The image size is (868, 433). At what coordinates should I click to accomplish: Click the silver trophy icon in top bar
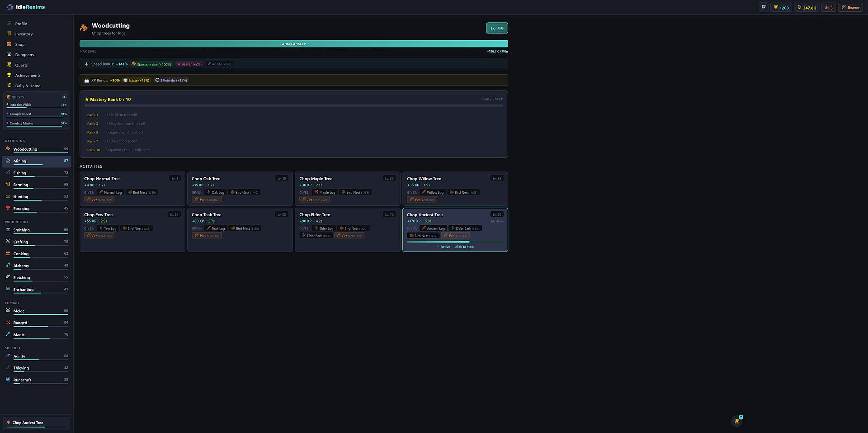point(764,7)
